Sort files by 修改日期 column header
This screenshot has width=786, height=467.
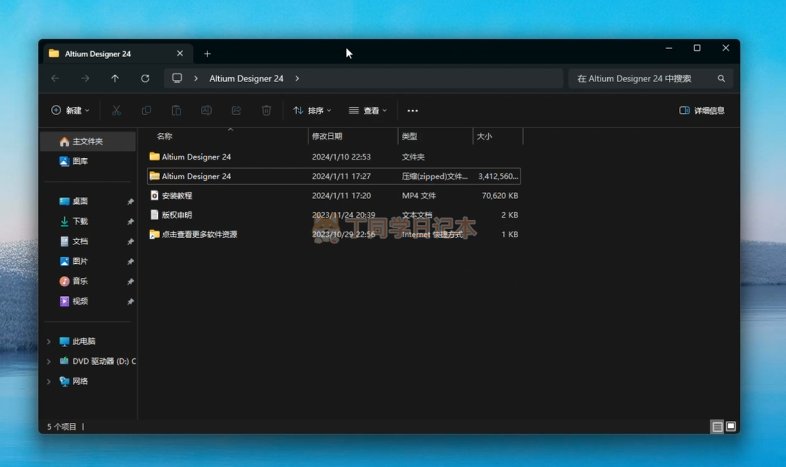coord(327,136)
